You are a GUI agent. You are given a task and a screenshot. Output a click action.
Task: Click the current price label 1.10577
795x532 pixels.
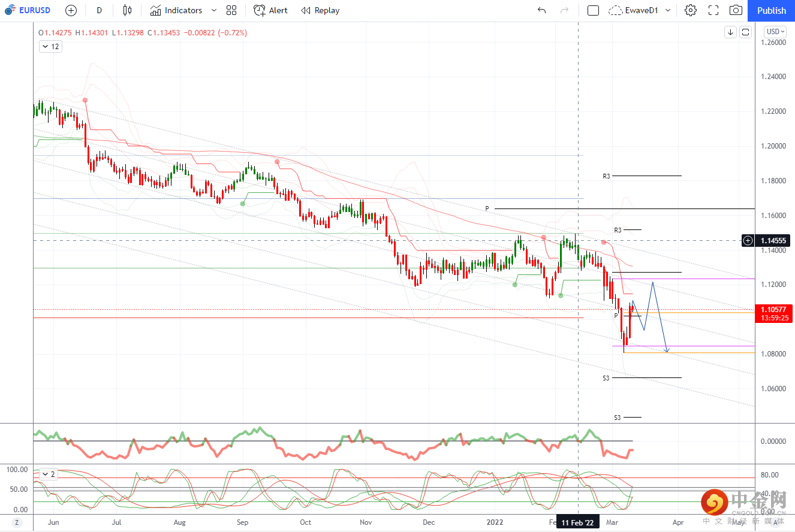[775, 309]
